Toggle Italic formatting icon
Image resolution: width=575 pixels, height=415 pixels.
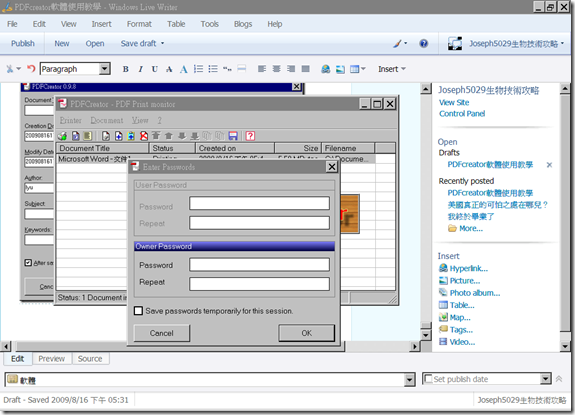140,69
